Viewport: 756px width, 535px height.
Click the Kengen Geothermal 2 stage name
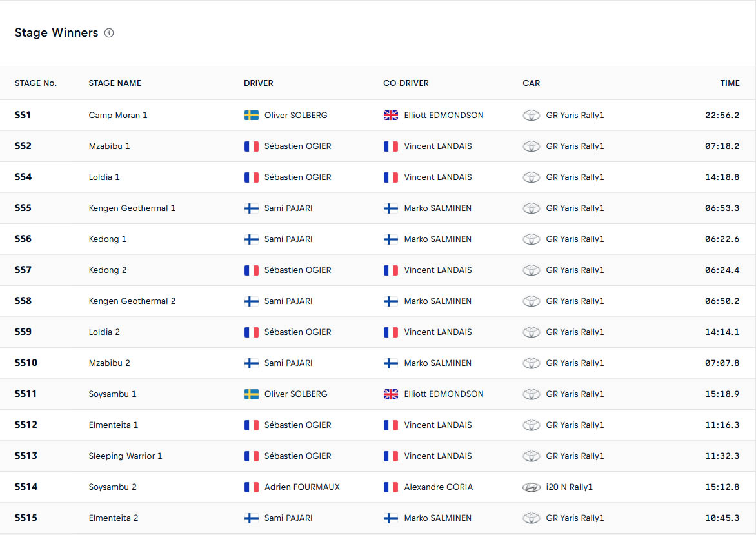132,301
